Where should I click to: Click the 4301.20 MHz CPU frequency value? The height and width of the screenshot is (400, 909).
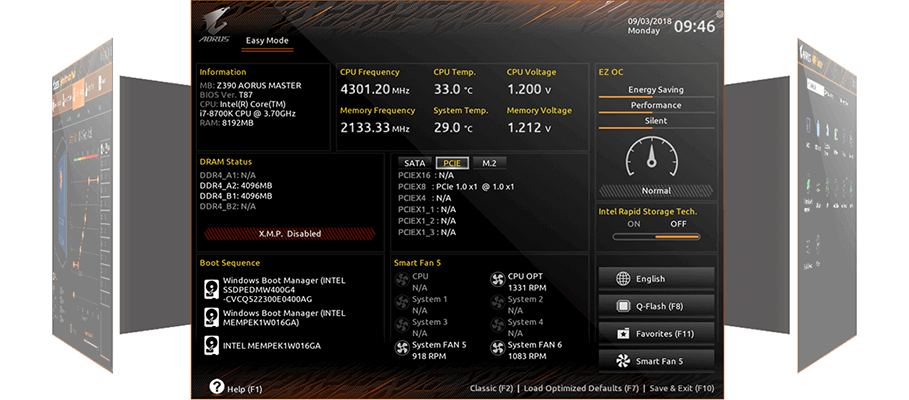pyautogui.click(x=377, y=90)
